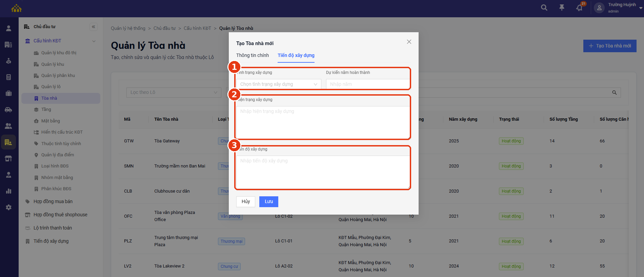
Task: Go to Cấu hình KĐT breadcrumb
Action: (197, 28)
